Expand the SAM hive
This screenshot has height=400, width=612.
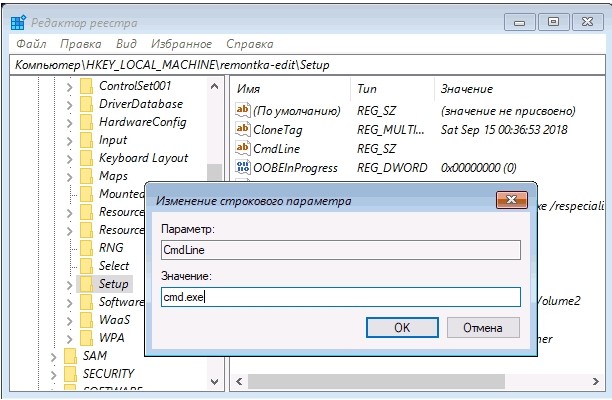(53, 356)
